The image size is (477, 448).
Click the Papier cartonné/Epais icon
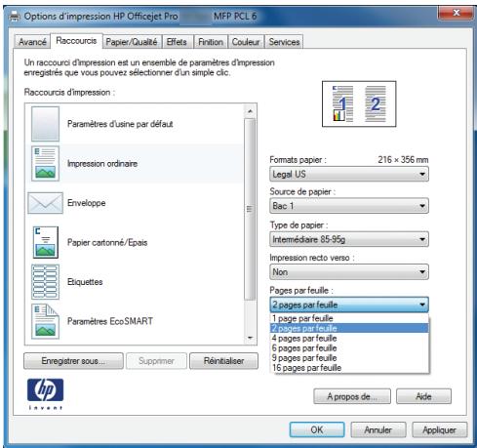point(46,242)
